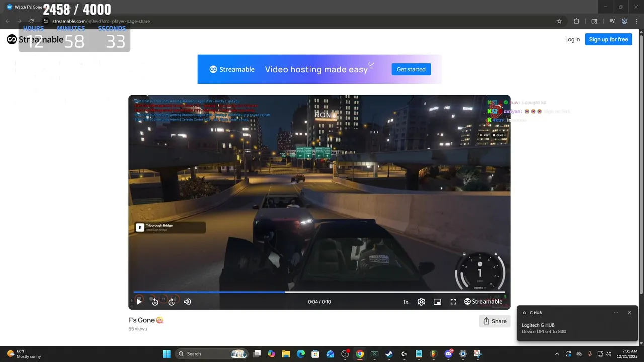Skip the video forward five seconds
Image resolution: width=644 pixels, height=362 pixels.
(x=171, y=302)
